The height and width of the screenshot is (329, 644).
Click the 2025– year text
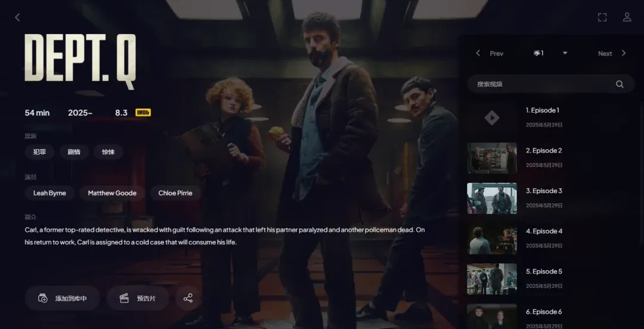pos(80,113)
